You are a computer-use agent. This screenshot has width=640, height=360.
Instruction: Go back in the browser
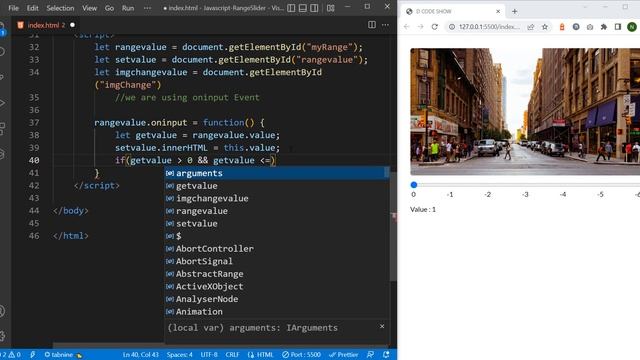point(407,27)
